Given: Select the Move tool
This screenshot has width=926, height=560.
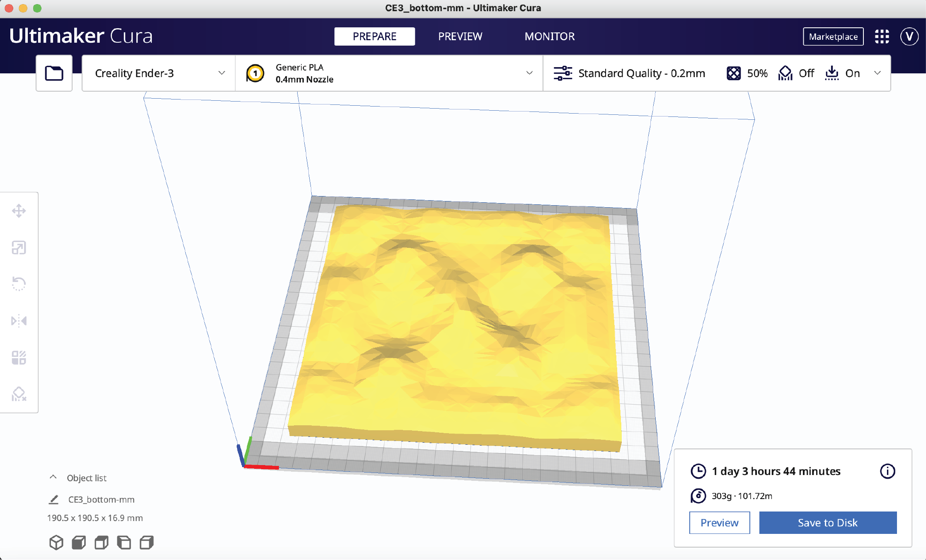Looking at the screenshot, I should click(19, 211).
